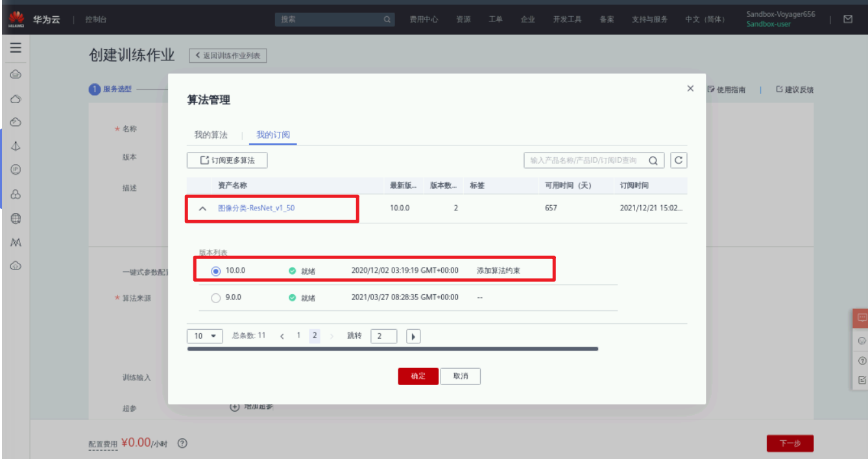
Task: Open 开发工具 in the top menu
Action: (x=567, y=19)
